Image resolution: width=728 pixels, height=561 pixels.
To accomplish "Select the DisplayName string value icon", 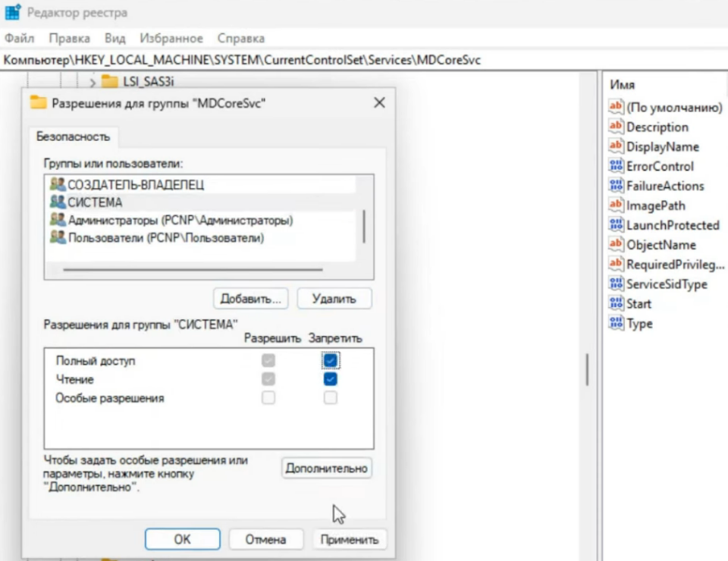I will [616, 146].
